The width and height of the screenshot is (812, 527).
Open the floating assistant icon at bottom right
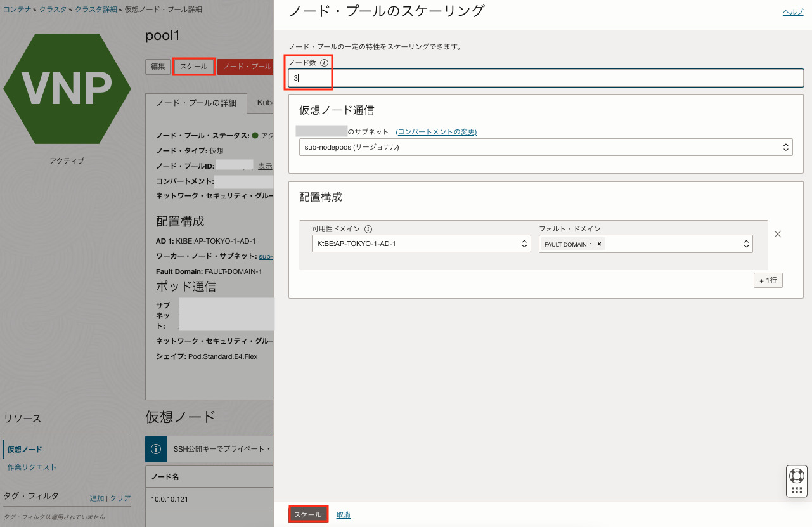tap(796, 481)
